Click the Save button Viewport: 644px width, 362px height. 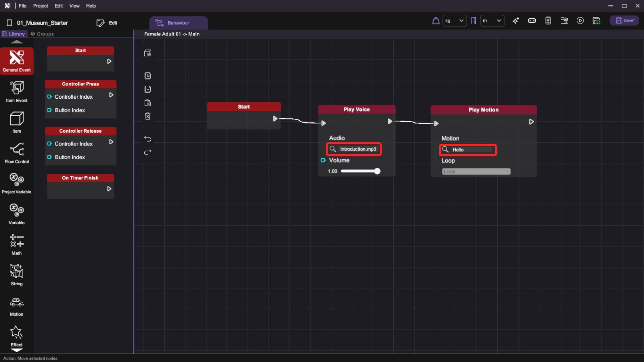(x=624, y=21)
